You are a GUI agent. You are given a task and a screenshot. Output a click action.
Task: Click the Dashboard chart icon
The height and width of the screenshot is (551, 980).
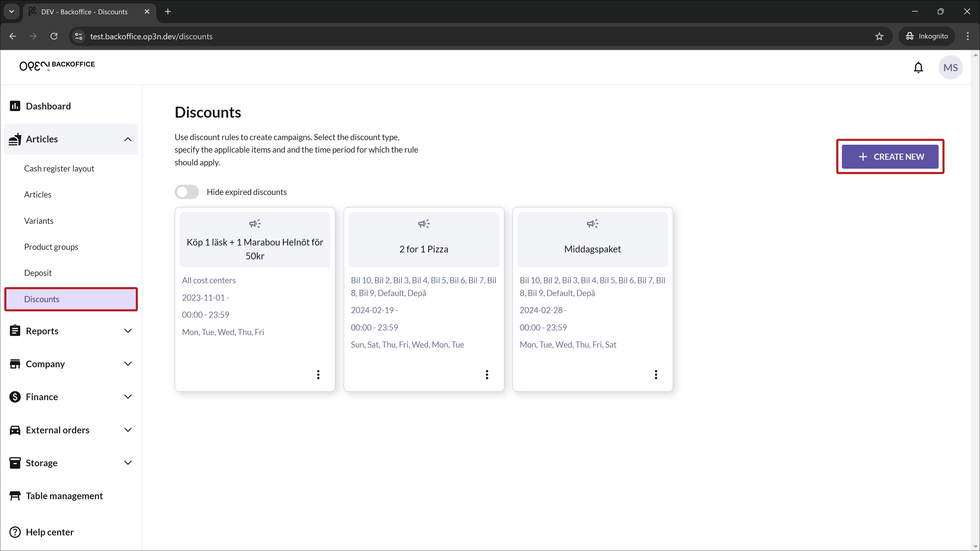coord(15,106)
